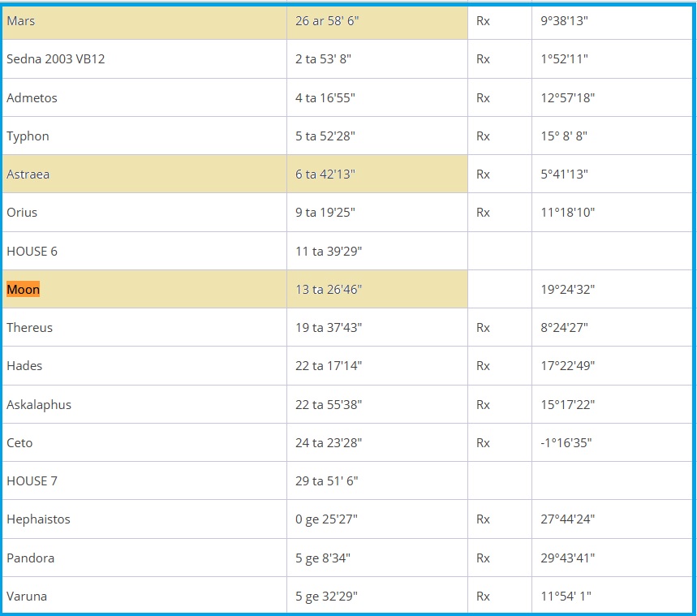Select the HOUSE 7 row label

click(32, 481)
